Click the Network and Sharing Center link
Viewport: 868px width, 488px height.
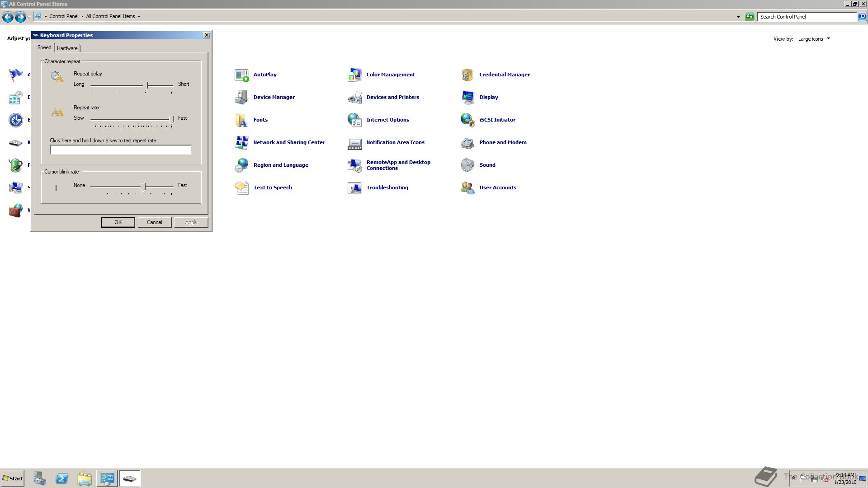tap(289, 143)
